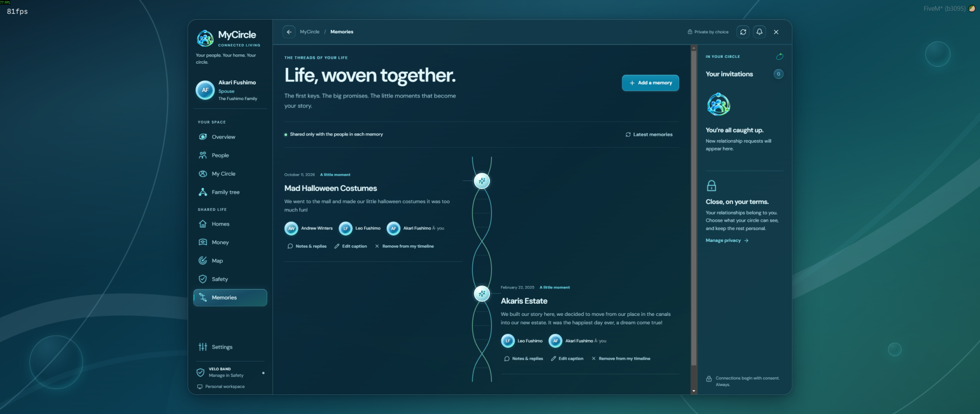Screen dimensions: 980x414
Task: Open the People section
Action: point(230,155)
